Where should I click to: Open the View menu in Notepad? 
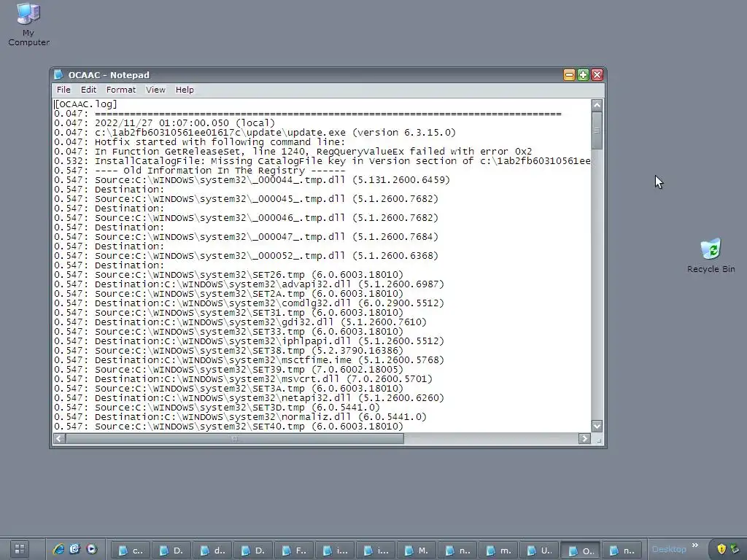[155, 90]
